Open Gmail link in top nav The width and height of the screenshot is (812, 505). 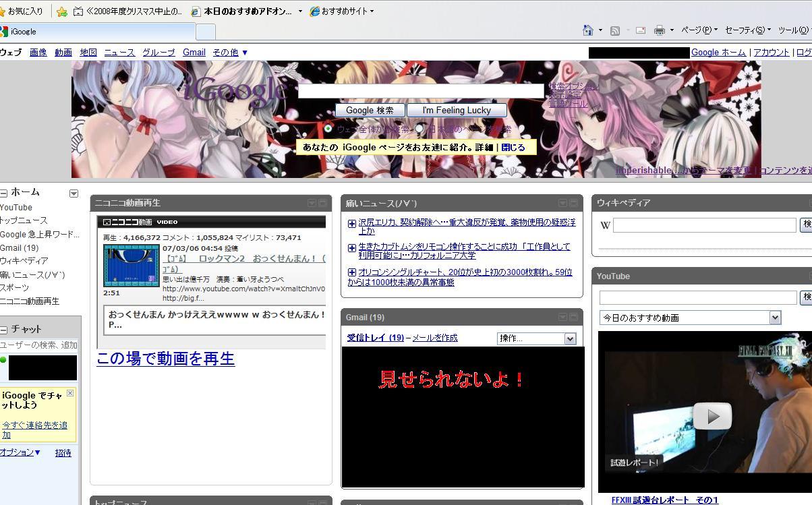pyautogui.click(x=194, y=52)
